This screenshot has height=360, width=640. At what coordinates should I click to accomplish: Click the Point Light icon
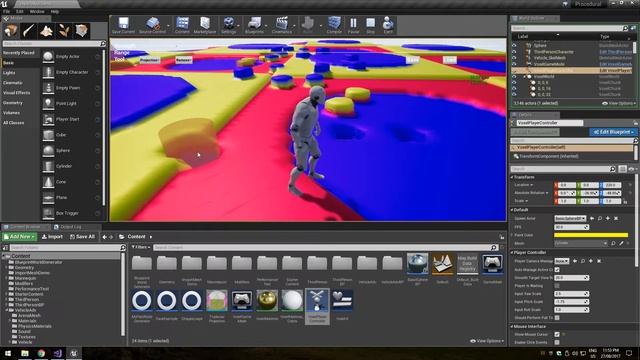tap(48, 103)
